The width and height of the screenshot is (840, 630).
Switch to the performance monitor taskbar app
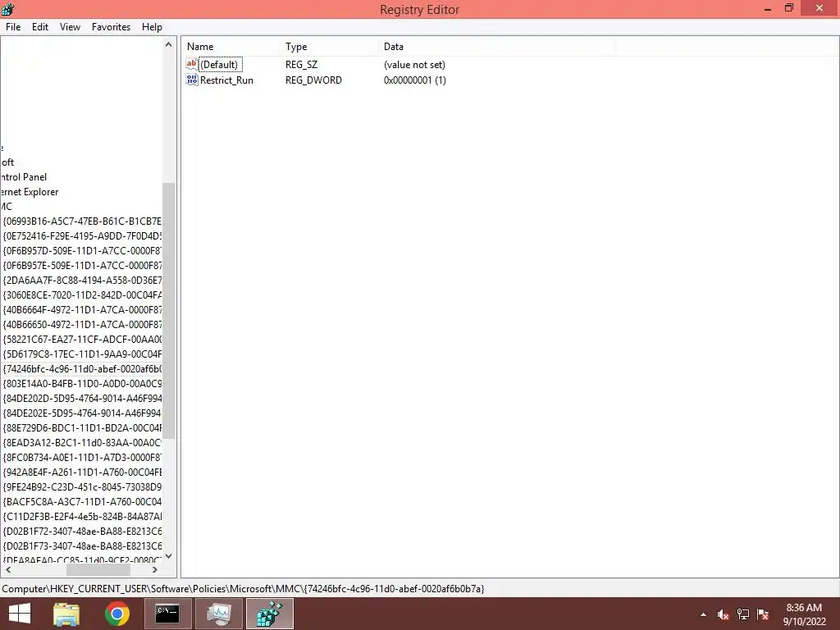coord(218,614)
